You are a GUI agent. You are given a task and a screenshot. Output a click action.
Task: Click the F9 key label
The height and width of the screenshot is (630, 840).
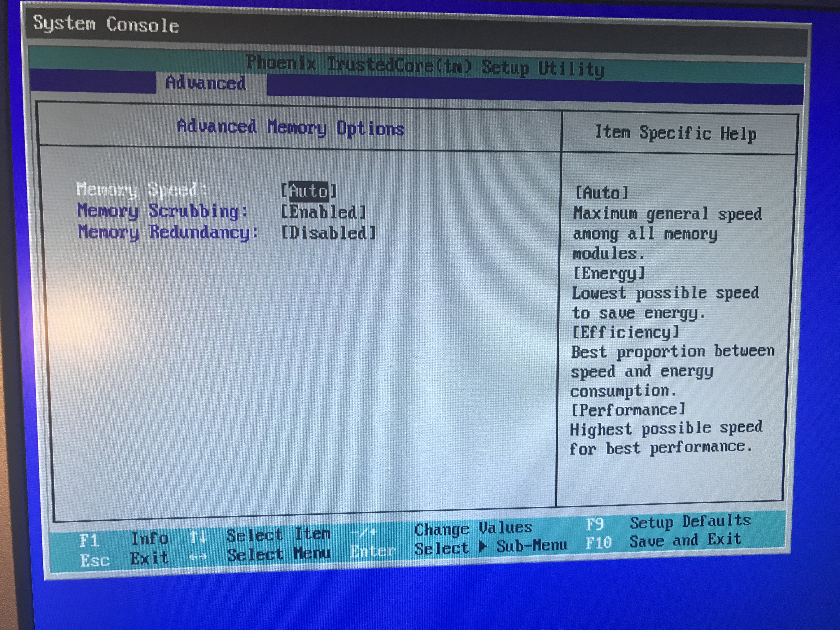pyautogui.click(x=594, y=524)
